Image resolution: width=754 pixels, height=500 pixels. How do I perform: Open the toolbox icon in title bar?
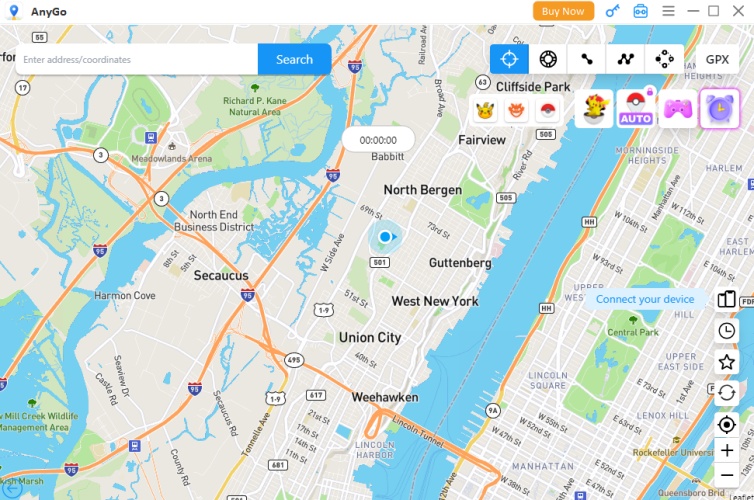(641, 11)
